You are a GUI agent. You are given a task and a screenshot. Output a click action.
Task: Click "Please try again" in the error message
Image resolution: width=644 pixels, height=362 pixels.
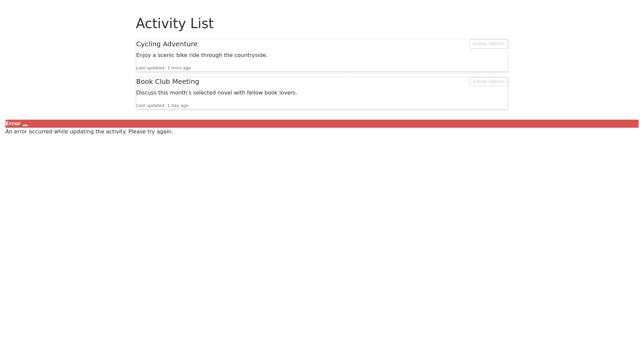tap(150, 132)
